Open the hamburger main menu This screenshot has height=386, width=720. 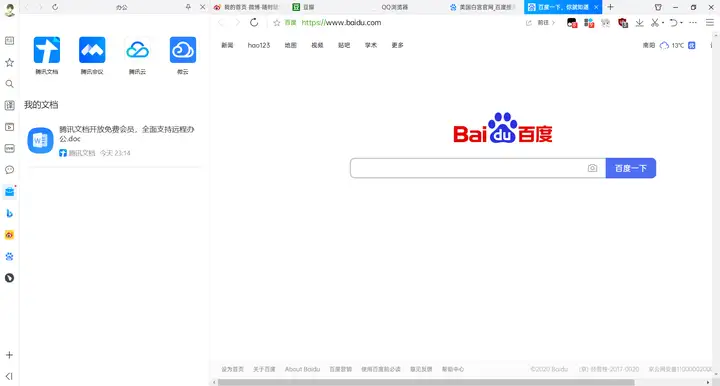pos(710,22)
